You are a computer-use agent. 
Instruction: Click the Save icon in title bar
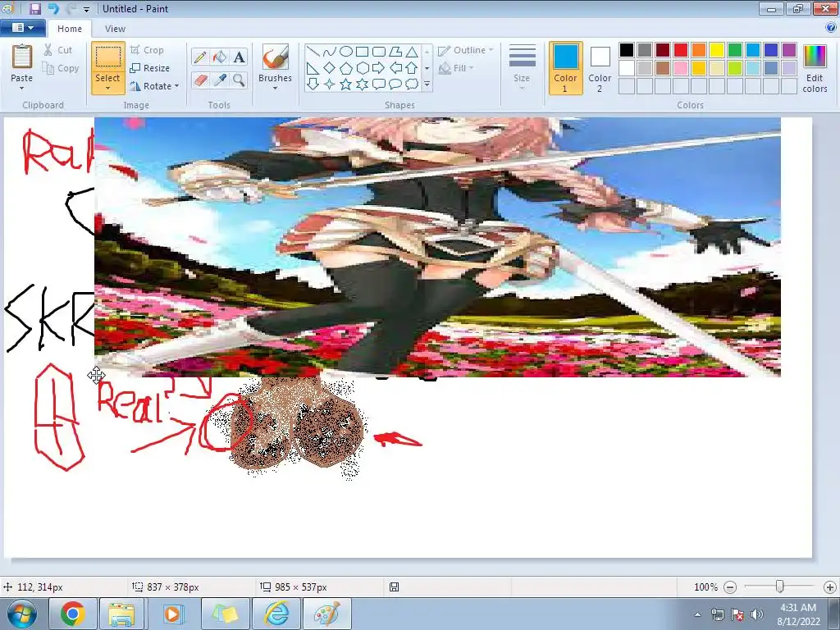35,8
